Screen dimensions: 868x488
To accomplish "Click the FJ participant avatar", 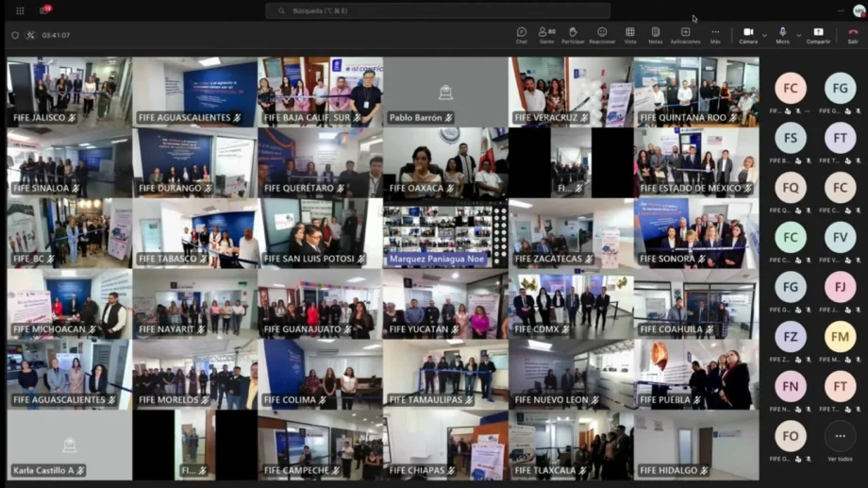I will click(x=840, y=287).
